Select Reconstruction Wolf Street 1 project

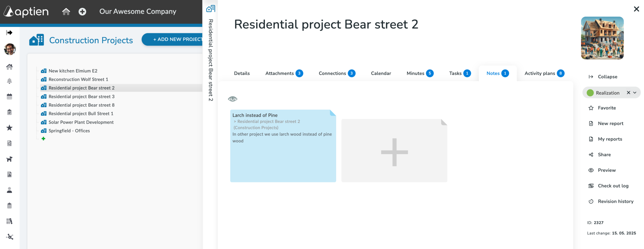(x=78, y=79)
